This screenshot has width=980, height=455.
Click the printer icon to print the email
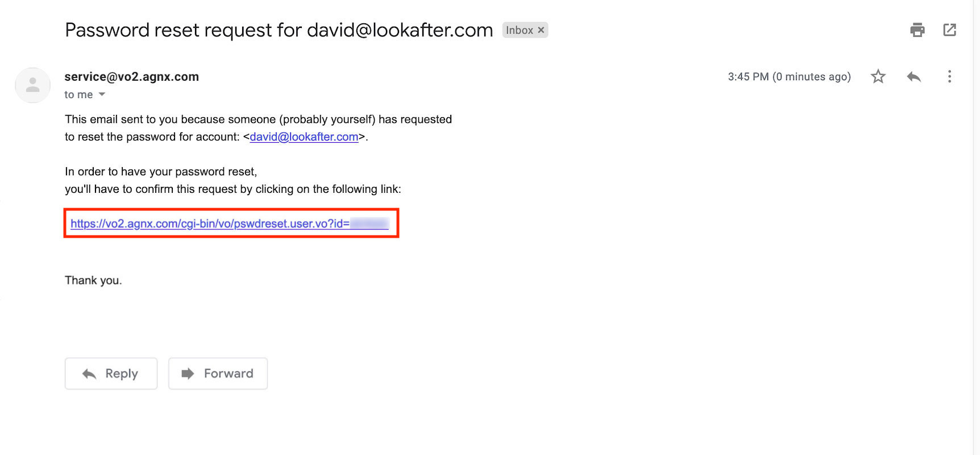(x=917, y=30)
